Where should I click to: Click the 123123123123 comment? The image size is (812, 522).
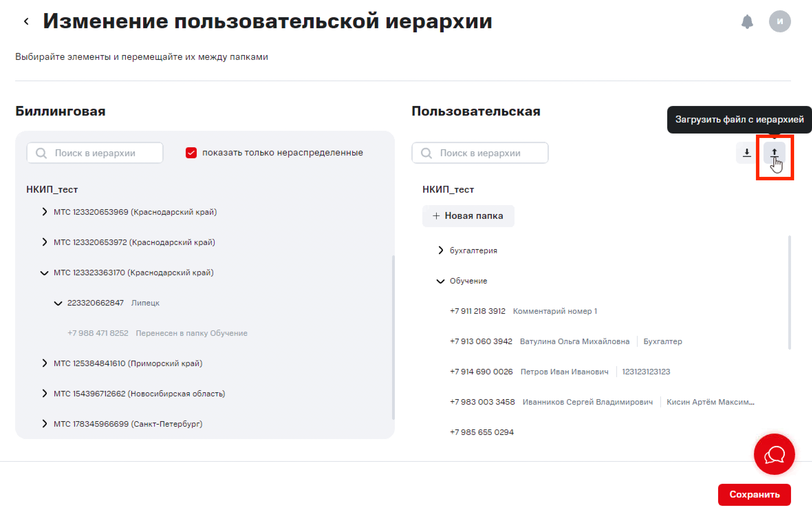pos(646,372)
